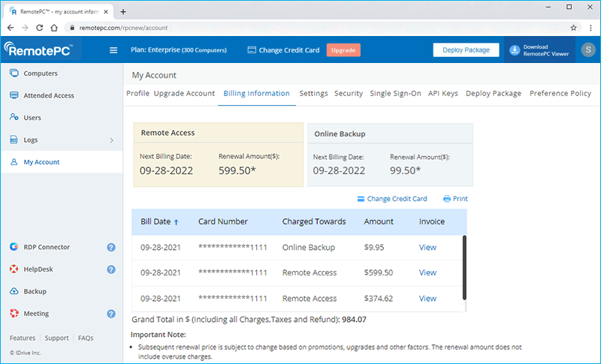Click the Deploy Package header button
The width and height of the screenshot is (601, 364).
[x=466, y=50]
